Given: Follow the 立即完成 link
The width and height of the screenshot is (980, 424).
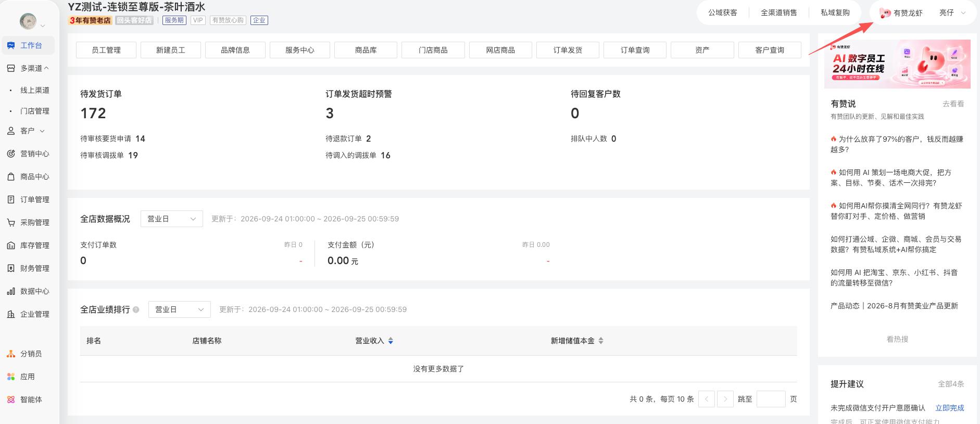Looking at the screenshot, I should click(950, 408).
